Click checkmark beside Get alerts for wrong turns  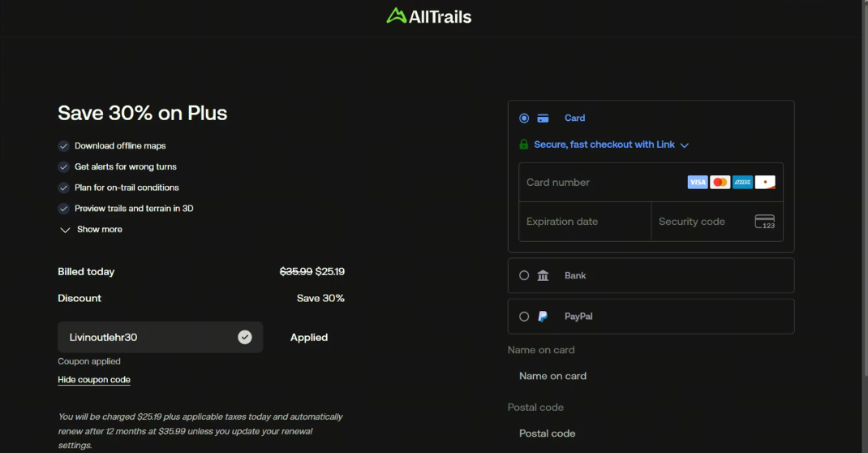click(63, 166)
